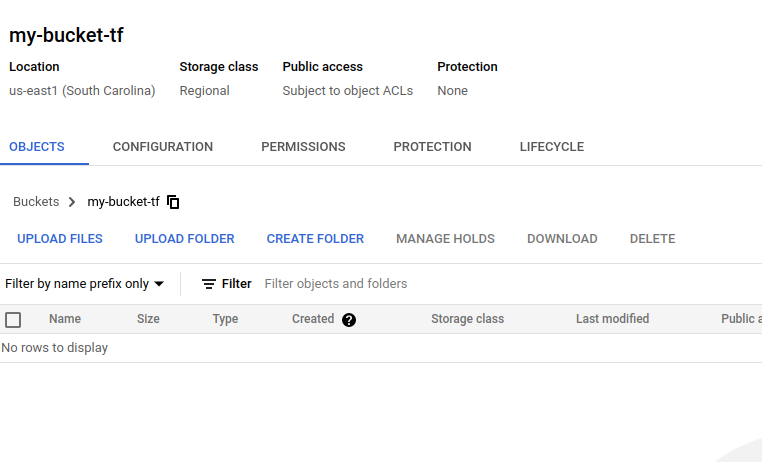Open the dropdown arrow beside name prefix filter
This screenshot has width=762, height=462.
point(159,284)
